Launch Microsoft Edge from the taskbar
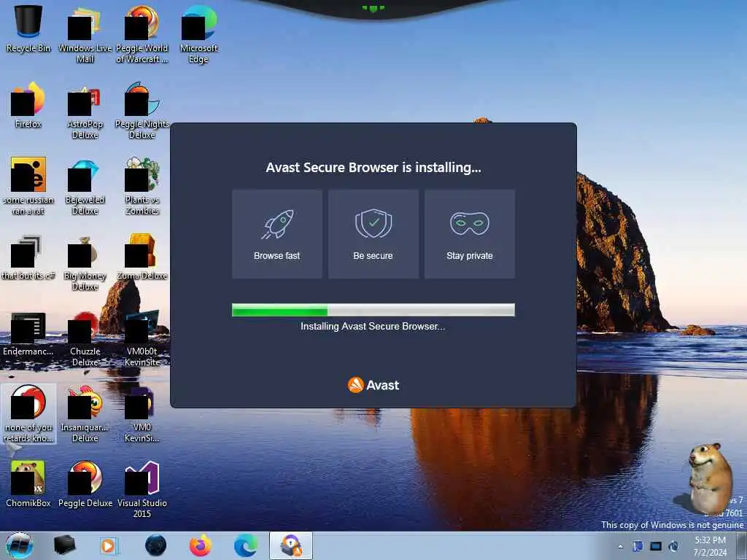Image resolution: width=747 pixels, height=560 pixels. 245,545
